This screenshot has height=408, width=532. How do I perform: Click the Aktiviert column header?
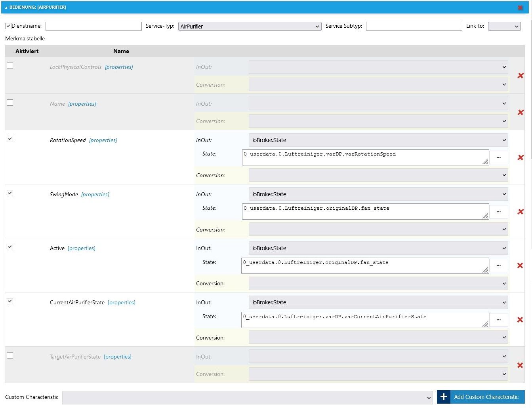pos(27,51)
